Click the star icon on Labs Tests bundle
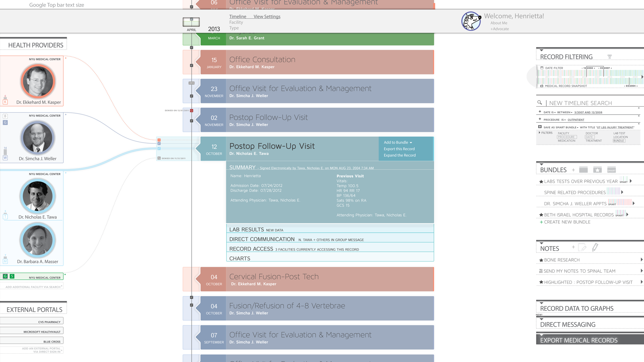This screenshot has width=644, height=362. click(541, 181)
